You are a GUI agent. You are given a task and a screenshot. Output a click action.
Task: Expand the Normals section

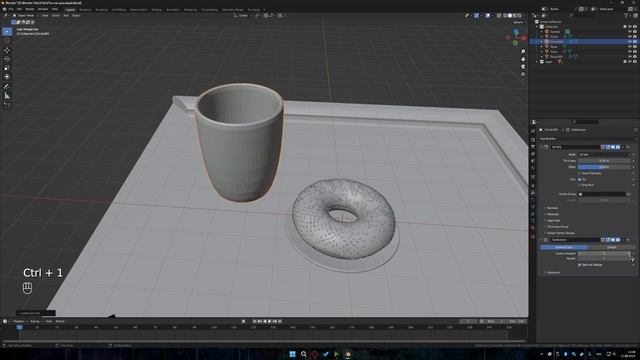click(x=551, y=208)
